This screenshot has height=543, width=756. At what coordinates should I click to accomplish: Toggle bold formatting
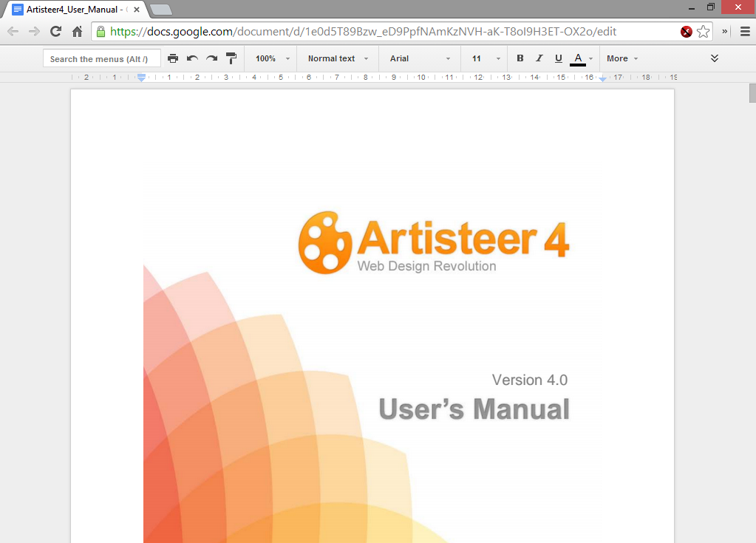coord(520,58)
